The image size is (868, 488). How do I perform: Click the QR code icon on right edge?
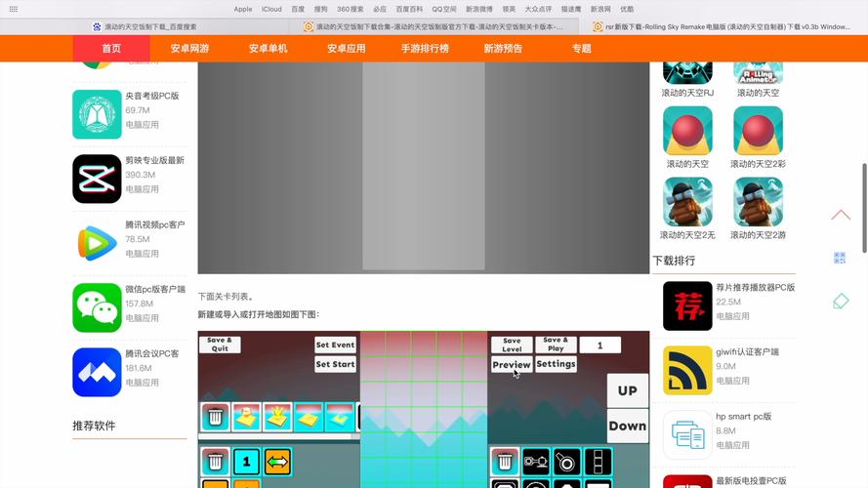click(x=840, y=258)
